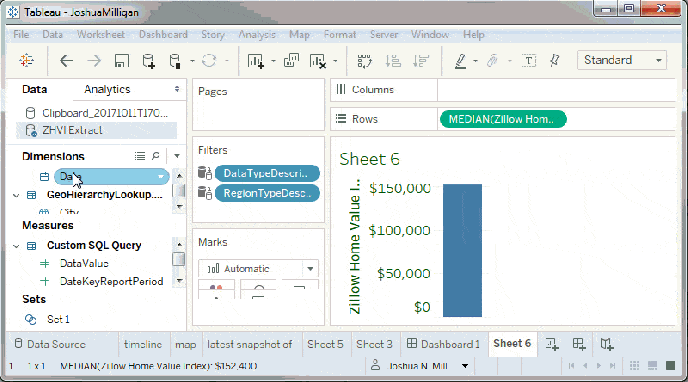Screen dimensions: 688x382
Task: Open the Dashboard menu
Action: tap(163, 34)
